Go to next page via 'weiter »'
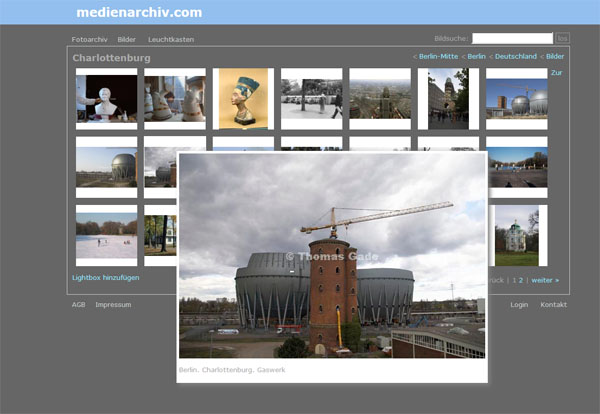The image size is (600, 414). point(545,280)
